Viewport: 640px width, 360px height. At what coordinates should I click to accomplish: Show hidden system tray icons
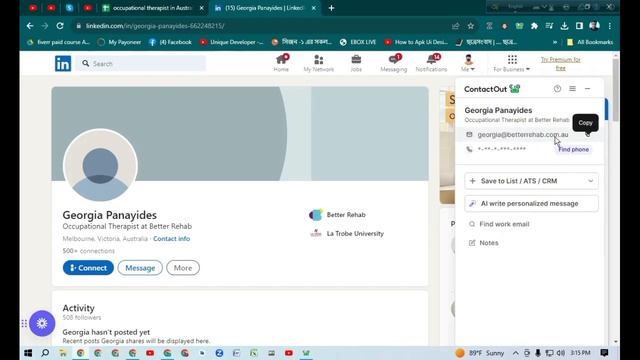(516, 353)
